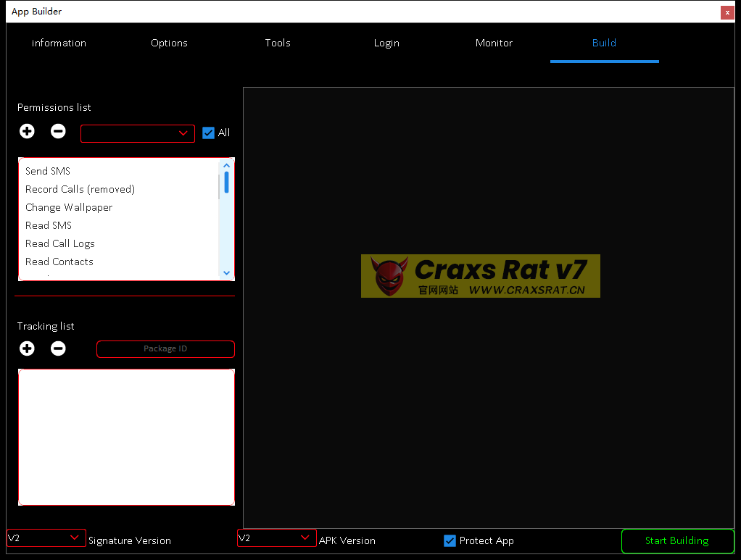Image resolution: width=741 pixels, height=560 pixels.
Task: Remove a permission with the minus icon
Action: [x=58, y=131]
